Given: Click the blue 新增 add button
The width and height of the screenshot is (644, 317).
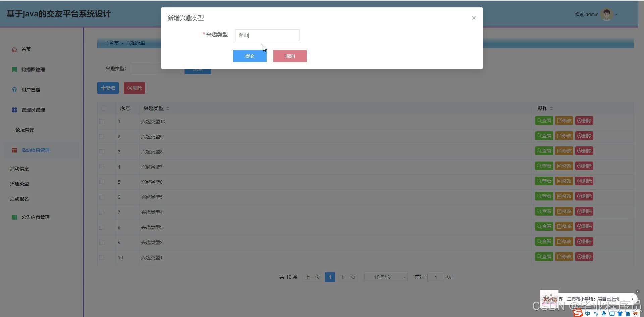Looking at the screenshot, I should pos(108,88).
